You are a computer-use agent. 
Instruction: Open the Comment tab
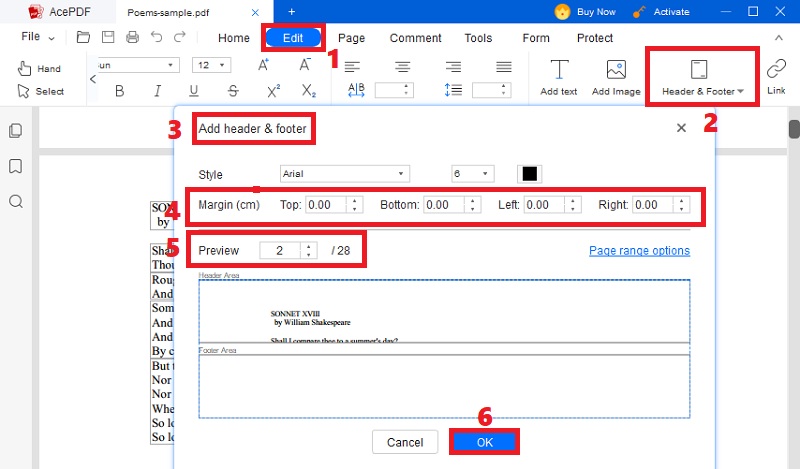[x=415, y=38]
